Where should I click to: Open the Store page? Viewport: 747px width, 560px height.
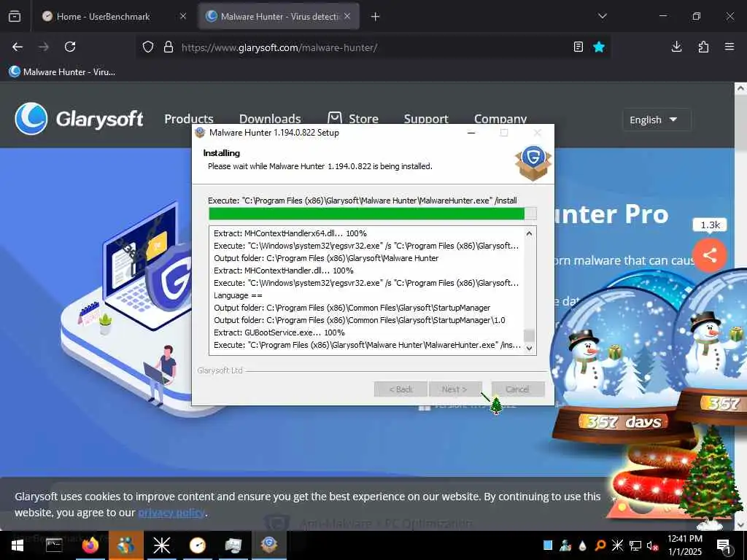353,119
